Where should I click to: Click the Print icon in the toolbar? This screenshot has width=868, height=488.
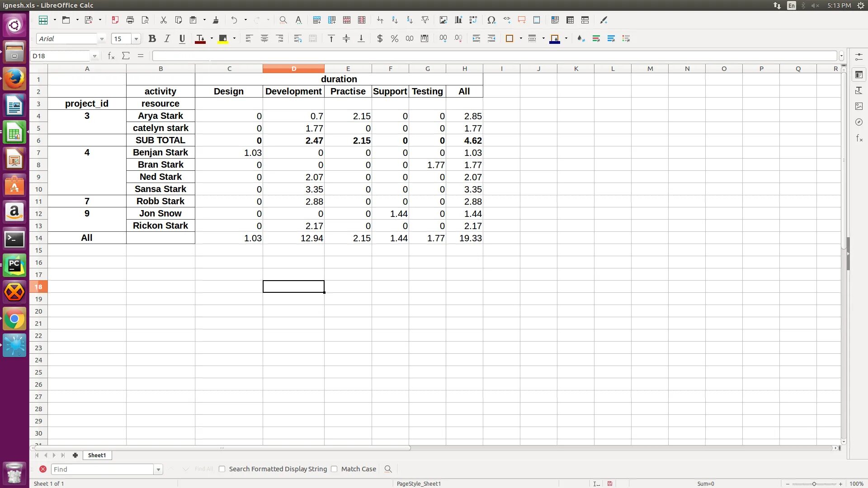pyautogui.click(x=130, y=20)
